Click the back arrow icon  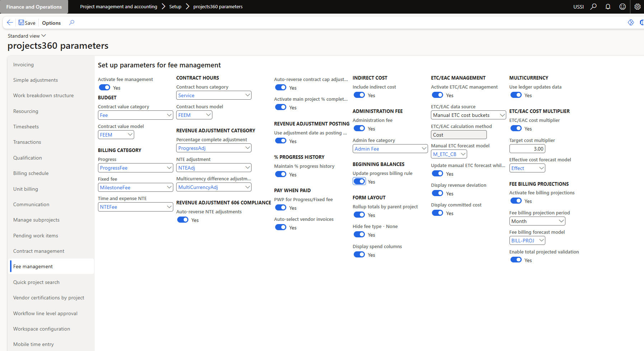pos(10,23)
